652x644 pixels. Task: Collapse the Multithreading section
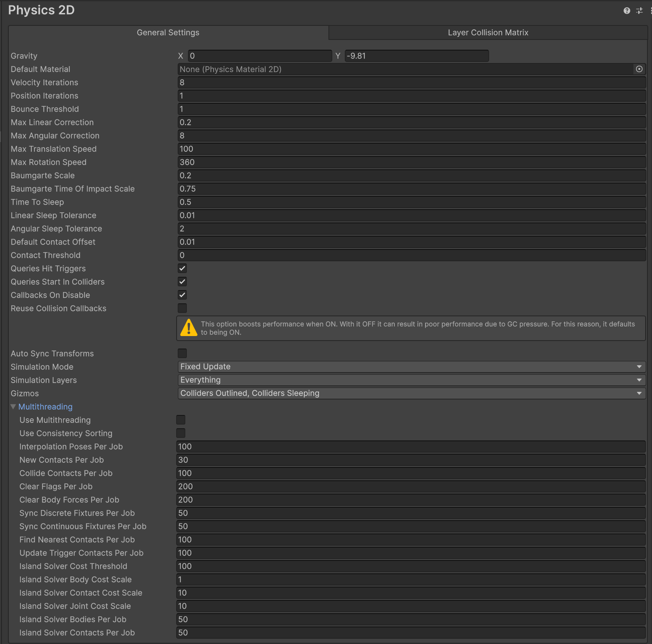[13, 407]
